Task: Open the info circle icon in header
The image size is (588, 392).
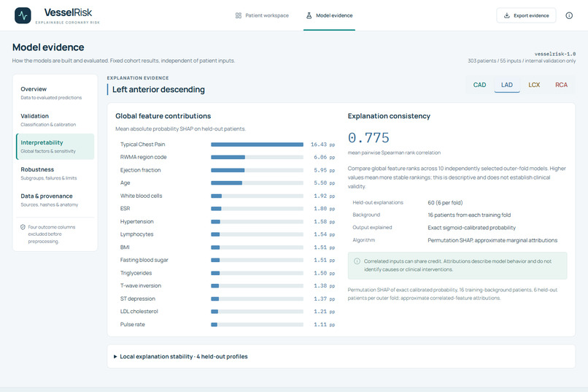Action: pos(569,15)
